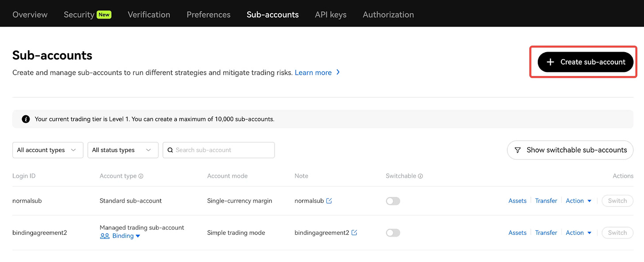Click the trading tier info icon
Viewport: 644px width, 262px height.
26,119
